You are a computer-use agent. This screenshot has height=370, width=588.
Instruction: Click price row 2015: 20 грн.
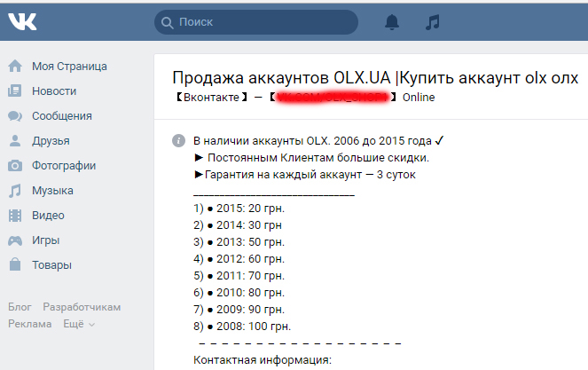point(239,209)
